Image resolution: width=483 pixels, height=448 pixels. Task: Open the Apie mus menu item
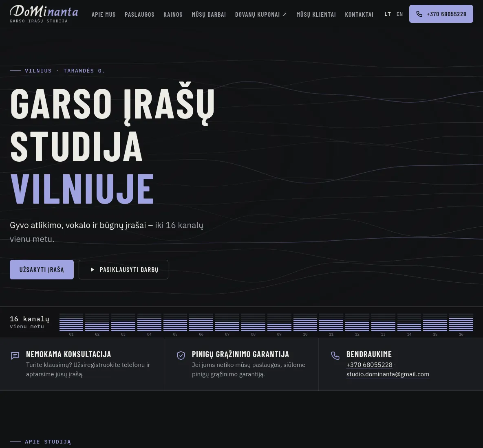[104, 15]
